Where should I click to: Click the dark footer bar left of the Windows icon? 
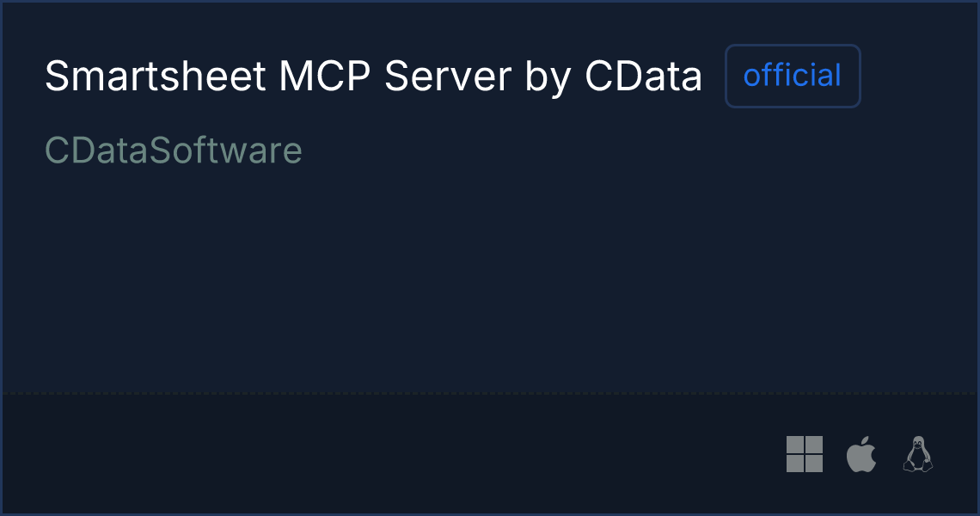click(394, 454)
